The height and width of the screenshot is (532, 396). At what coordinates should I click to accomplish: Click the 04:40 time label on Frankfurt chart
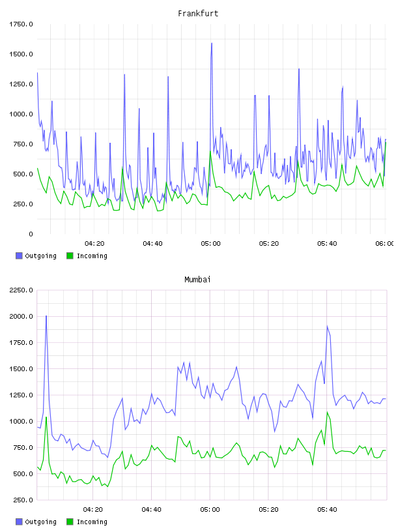pos(152,243)
